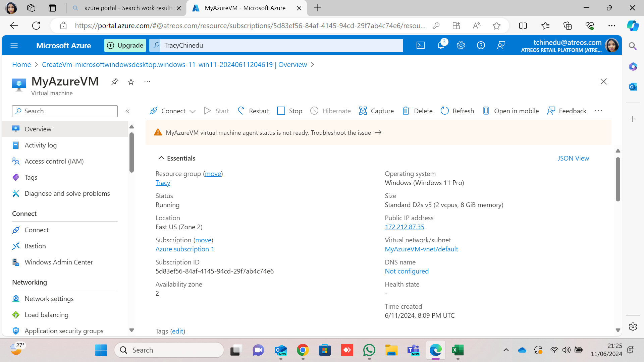Open Activity log in sidebar
Screen dimensions: 644x362
[x=40, y=145]
